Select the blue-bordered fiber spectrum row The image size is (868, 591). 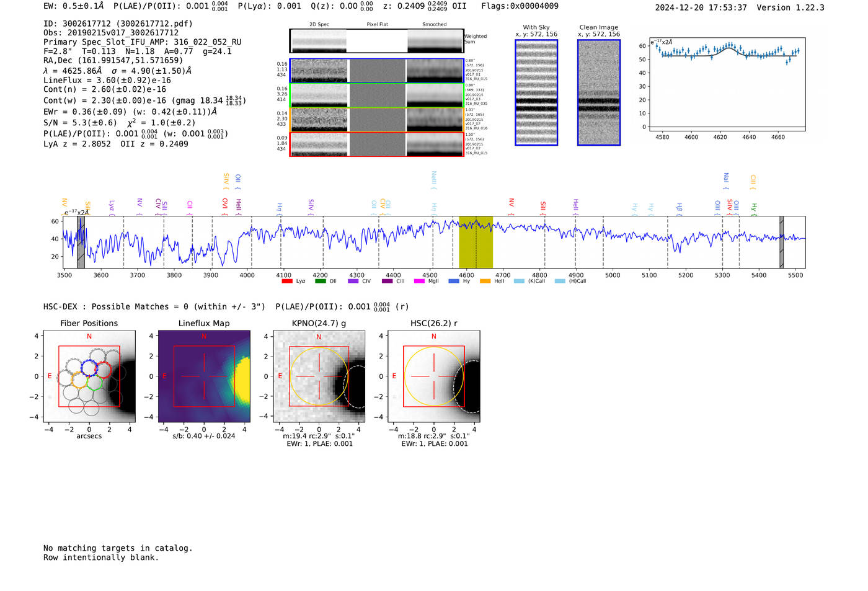click(376, 71)
